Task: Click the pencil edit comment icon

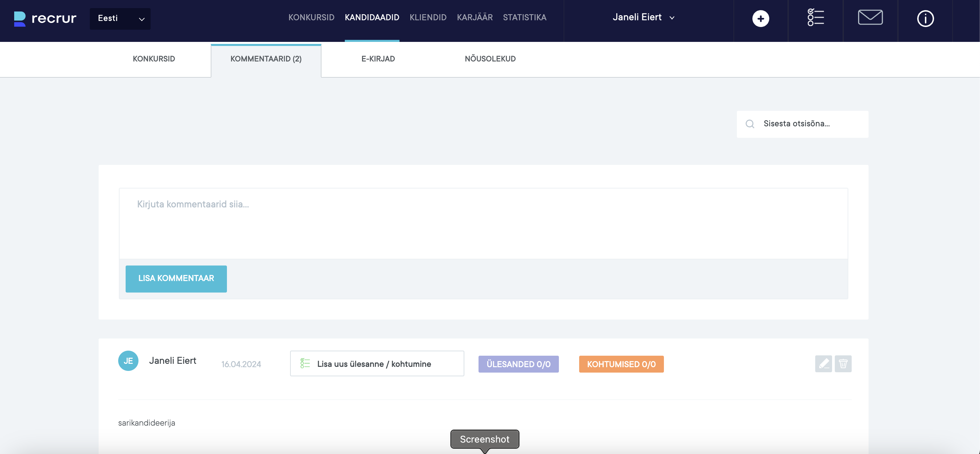Action: [823, 364]
